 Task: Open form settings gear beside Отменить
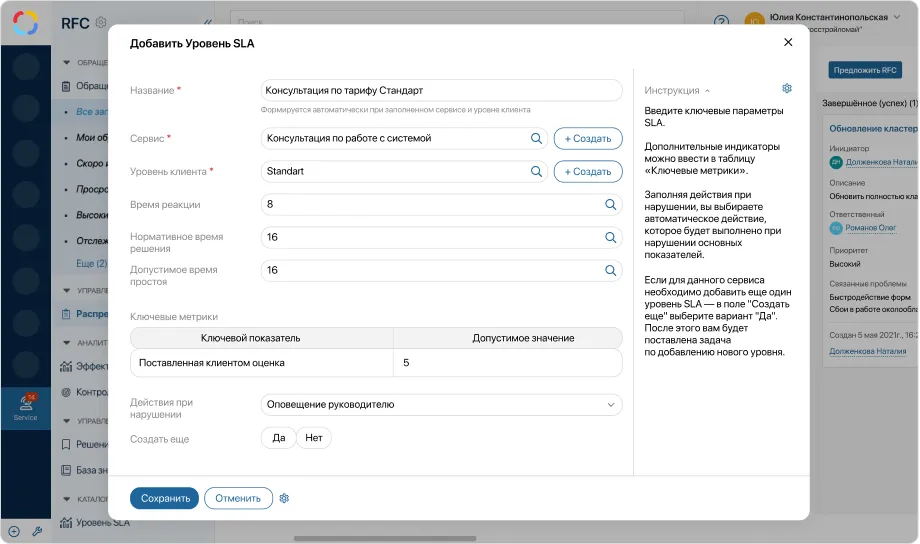pos(284,498)
